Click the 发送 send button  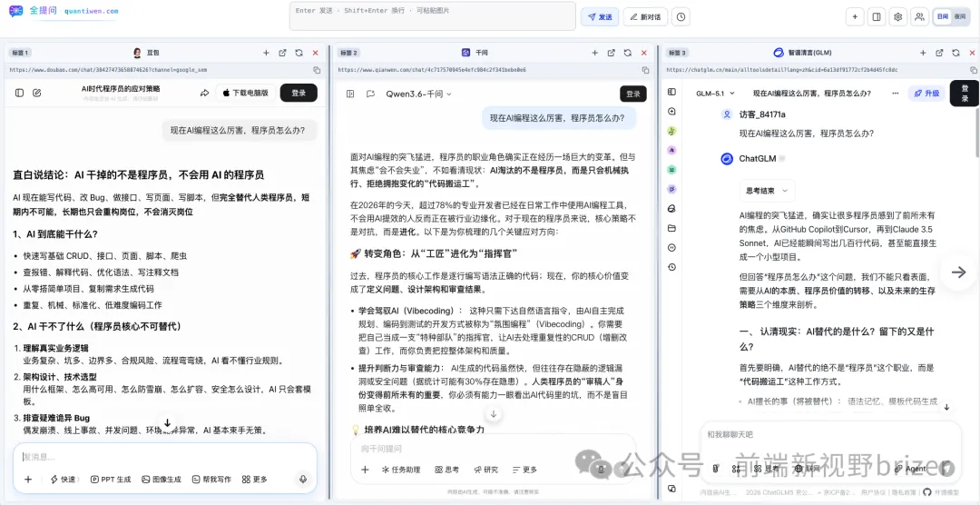(600, 17)
